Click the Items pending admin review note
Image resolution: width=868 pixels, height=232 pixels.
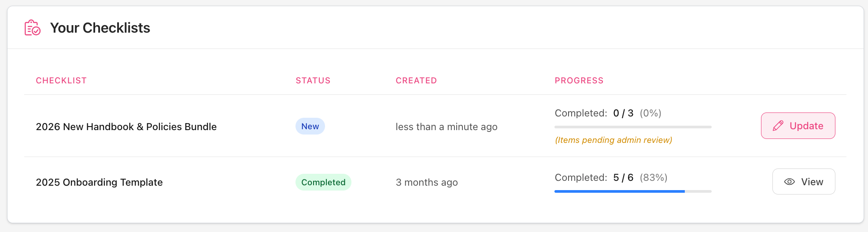tap(613, 140)
